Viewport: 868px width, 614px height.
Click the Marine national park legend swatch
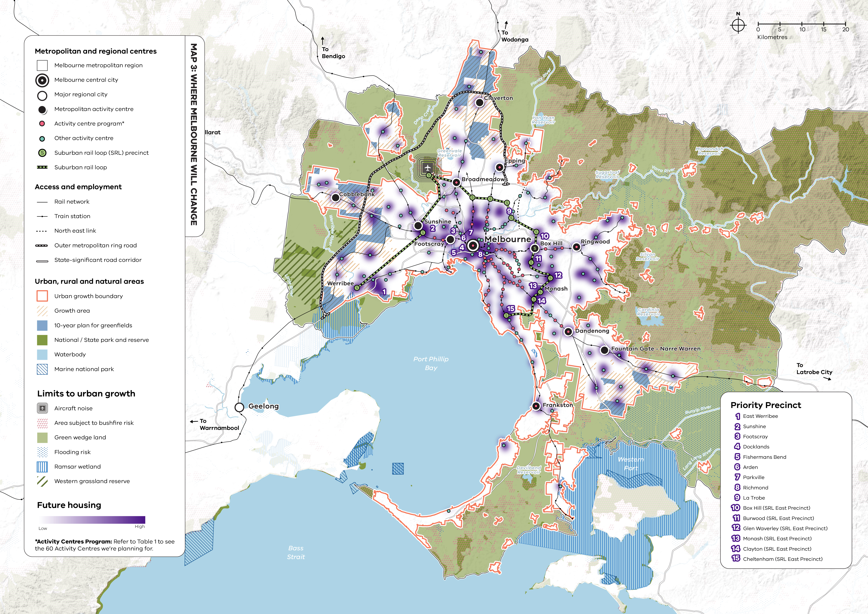pyautogui.click(x=42, y=369)
